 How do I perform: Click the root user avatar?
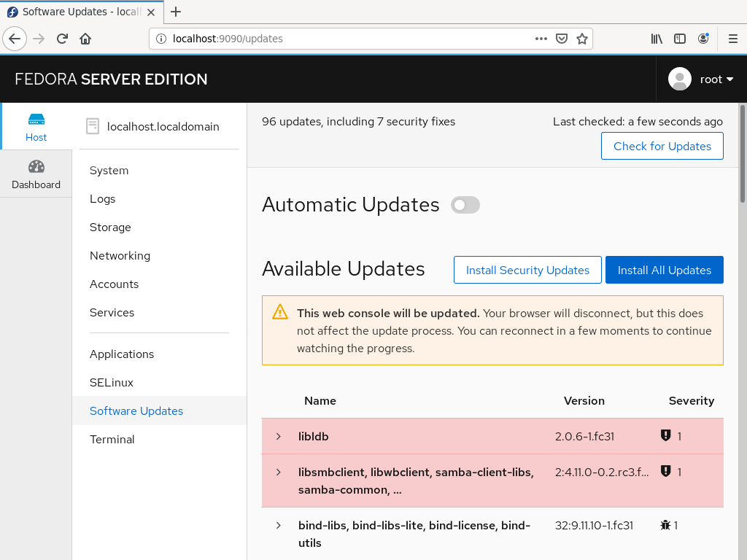click(x=680, y=79)
